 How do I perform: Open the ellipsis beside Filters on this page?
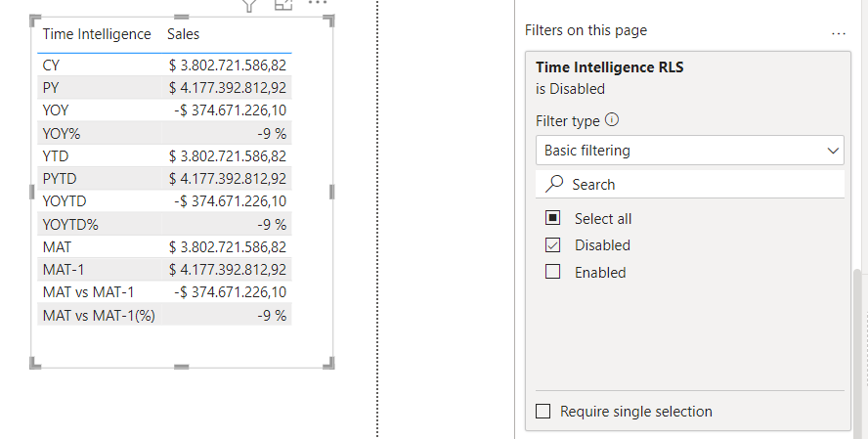point(839,31)
